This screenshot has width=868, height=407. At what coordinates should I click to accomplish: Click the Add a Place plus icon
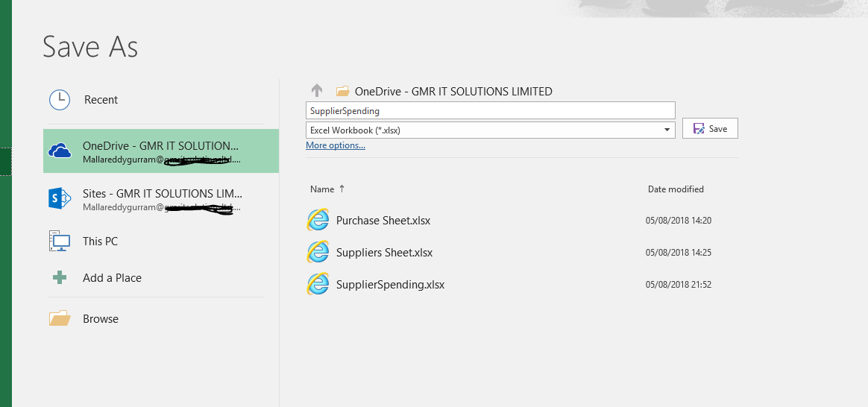tap(60, 278)
